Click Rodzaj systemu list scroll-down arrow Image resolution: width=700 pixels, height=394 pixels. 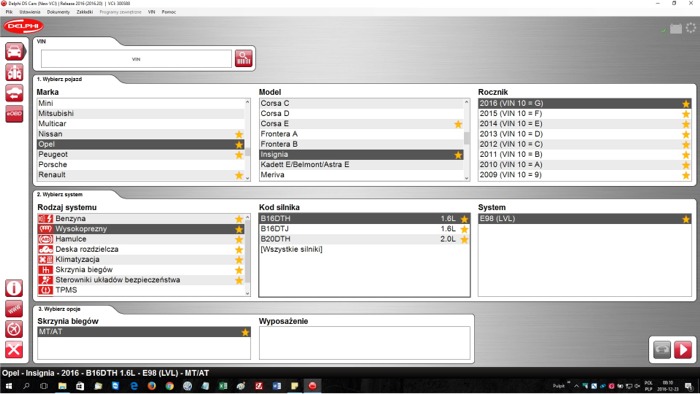click(248, 293)
